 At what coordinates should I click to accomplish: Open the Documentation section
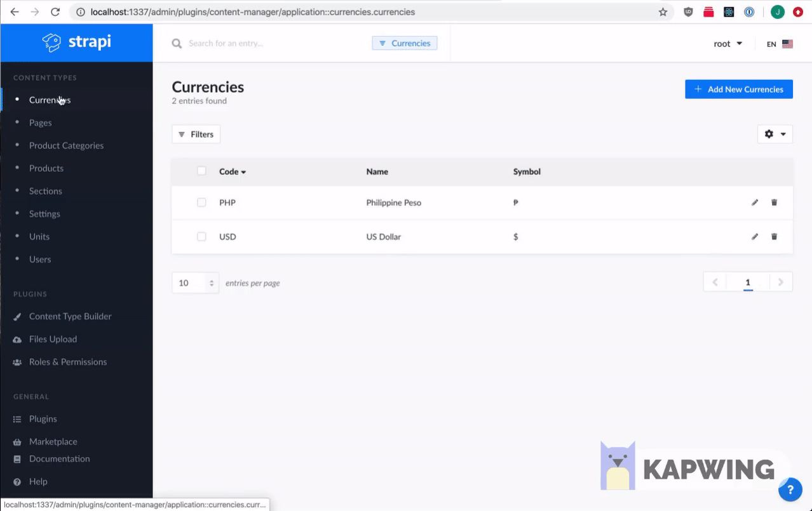click(x=59, y=458)
